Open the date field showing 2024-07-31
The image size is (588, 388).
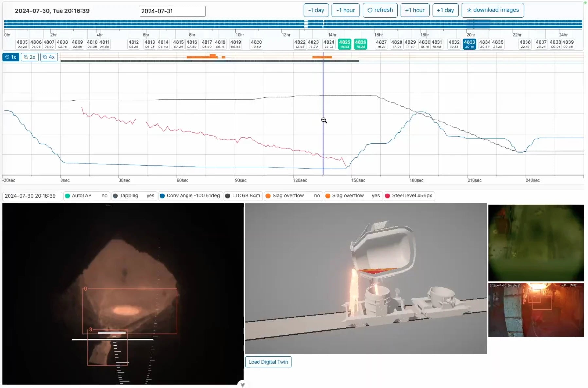[x=172, y=11]
